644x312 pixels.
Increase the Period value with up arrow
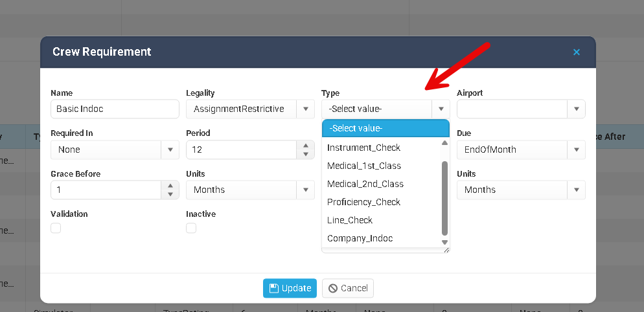point(305,146)
